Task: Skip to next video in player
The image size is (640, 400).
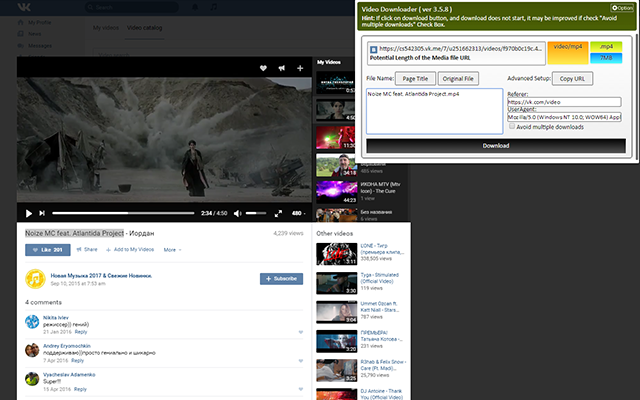Action: point(42,213)
